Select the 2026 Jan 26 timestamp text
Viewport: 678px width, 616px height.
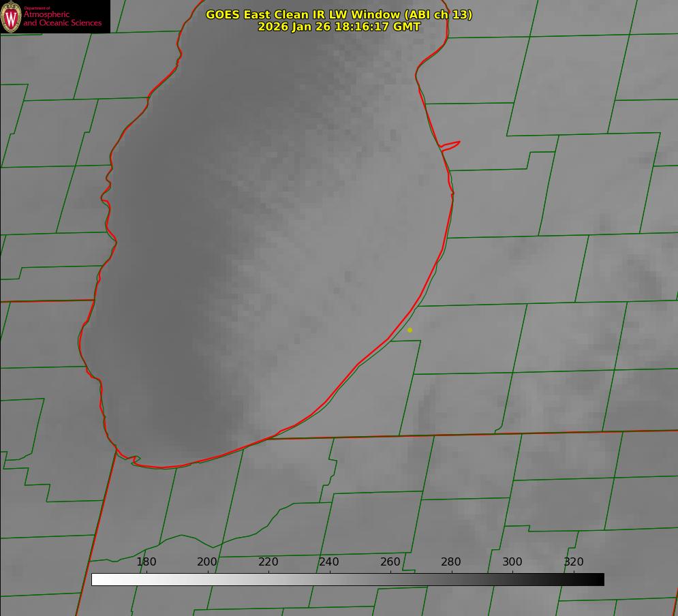(x=339, y=27)
